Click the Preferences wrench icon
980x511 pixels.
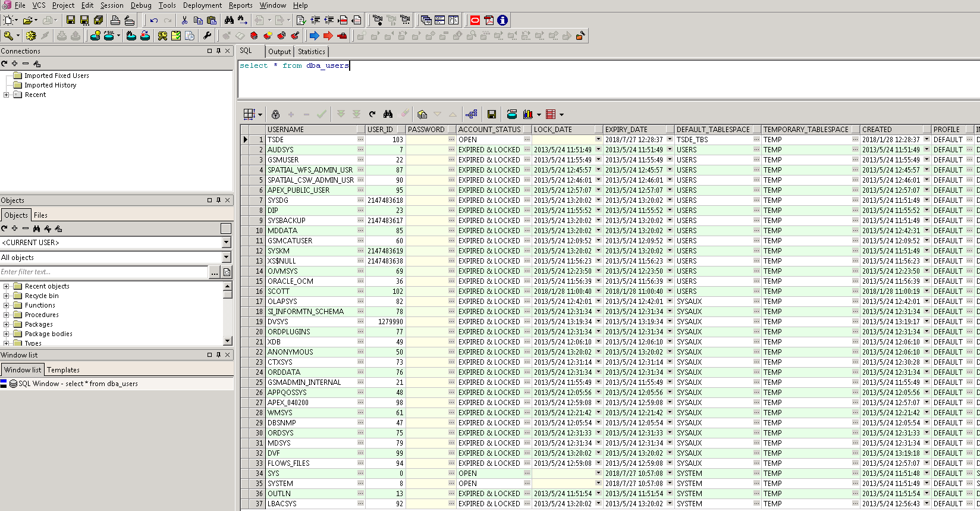207,36
